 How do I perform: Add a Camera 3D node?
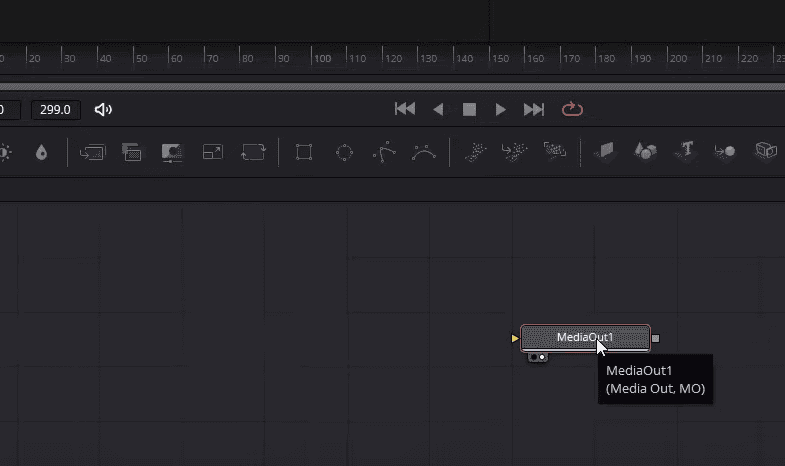coord(766,150)
